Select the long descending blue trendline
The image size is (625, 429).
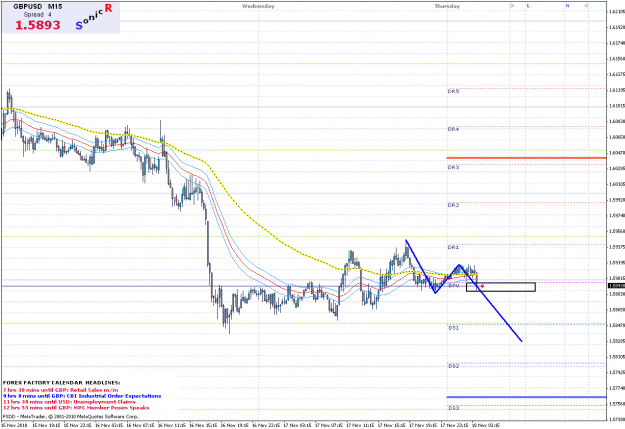pyautogui.click(x=490, y=303)
